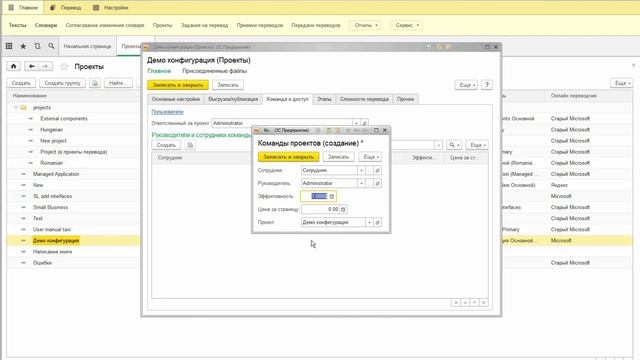Go to home page icon button
The height and width of the screenshot is (360, 640).
click(x=13, y=66)
